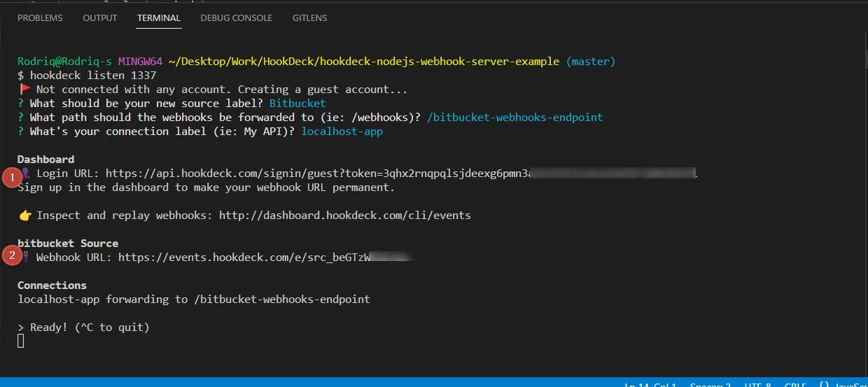
Task: Click the 'Connections' heading
Action: pos(52,286)
